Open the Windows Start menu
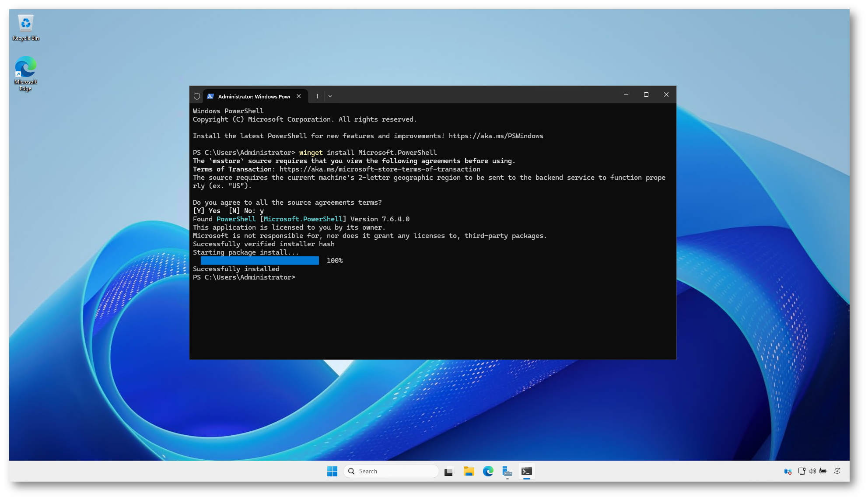This screenshot has width=868, height=500. [332, 471]
